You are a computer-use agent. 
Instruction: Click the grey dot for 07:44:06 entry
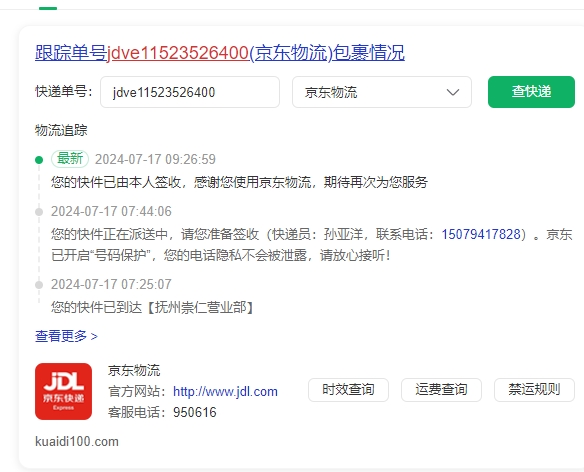39,212
